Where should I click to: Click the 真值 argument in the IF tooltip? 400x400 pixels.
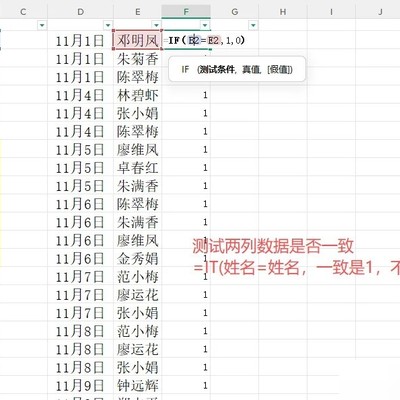250,69
